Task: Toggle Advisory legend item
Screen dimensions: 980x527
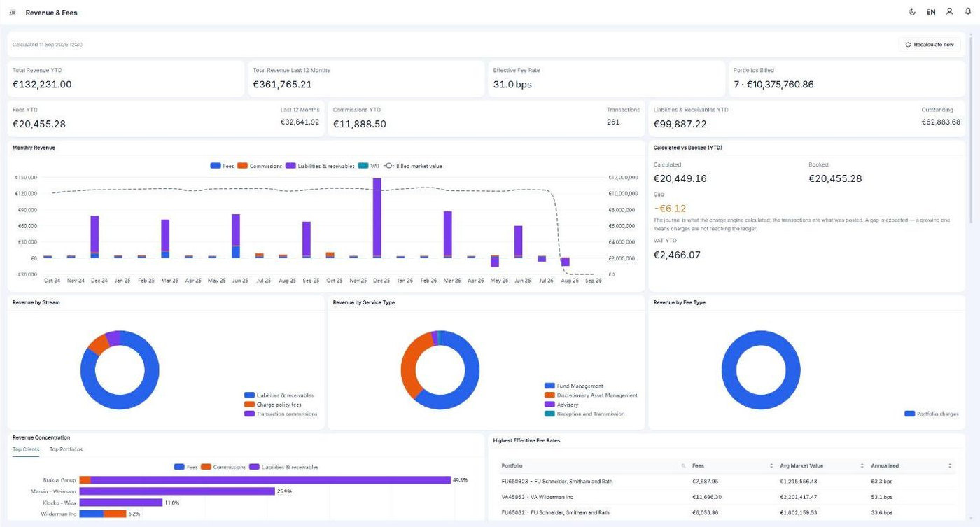Action: pyautogui.click(x=561, y=405)
